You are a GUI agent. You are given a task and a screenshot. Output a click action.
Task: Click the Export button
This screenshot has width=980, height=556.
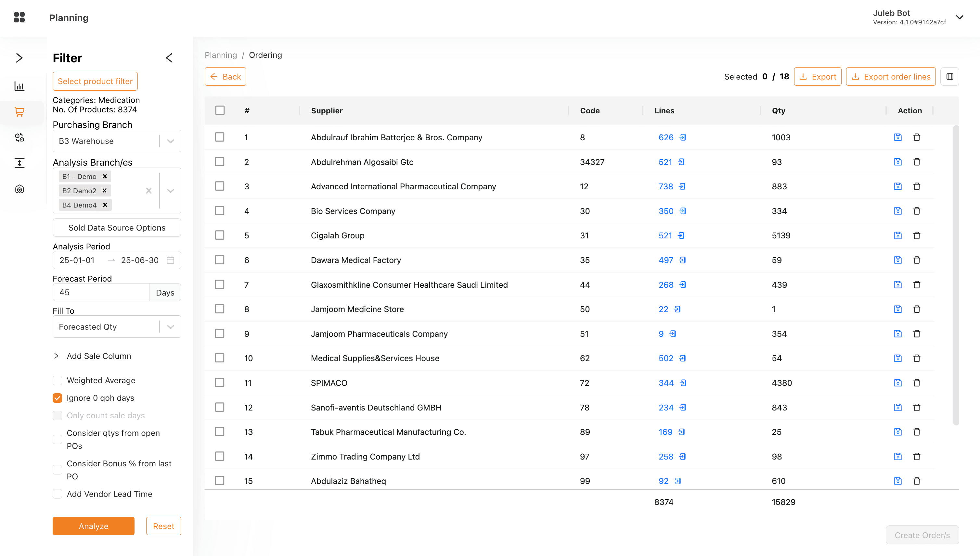[818, 77]
